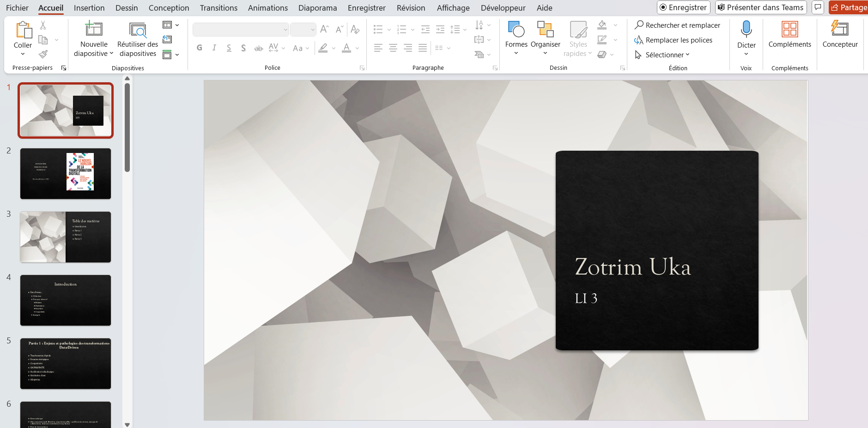Toggle italic formatting

pos(214,48)
